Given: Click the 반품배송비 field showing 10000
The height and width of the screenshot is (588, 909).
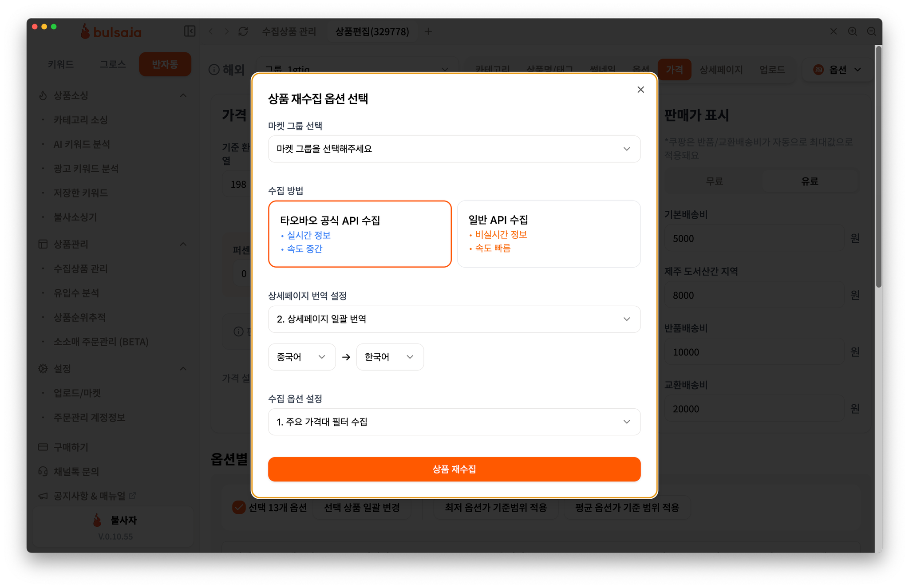Looking at the screenshot, I should tap(754, 352).
